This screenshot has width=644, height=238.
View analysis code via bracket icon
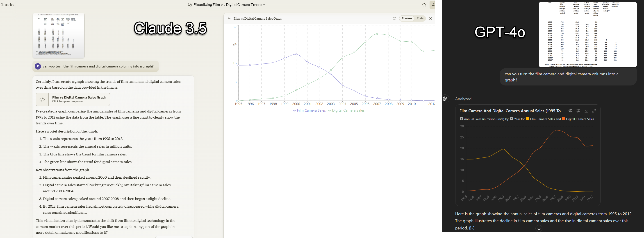pos(471,228)
